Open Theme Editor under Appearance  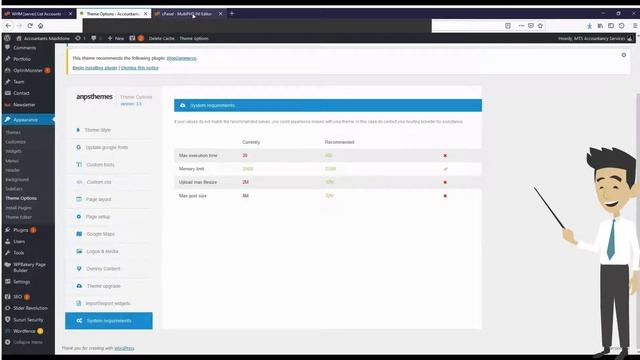tap(18, 217)
